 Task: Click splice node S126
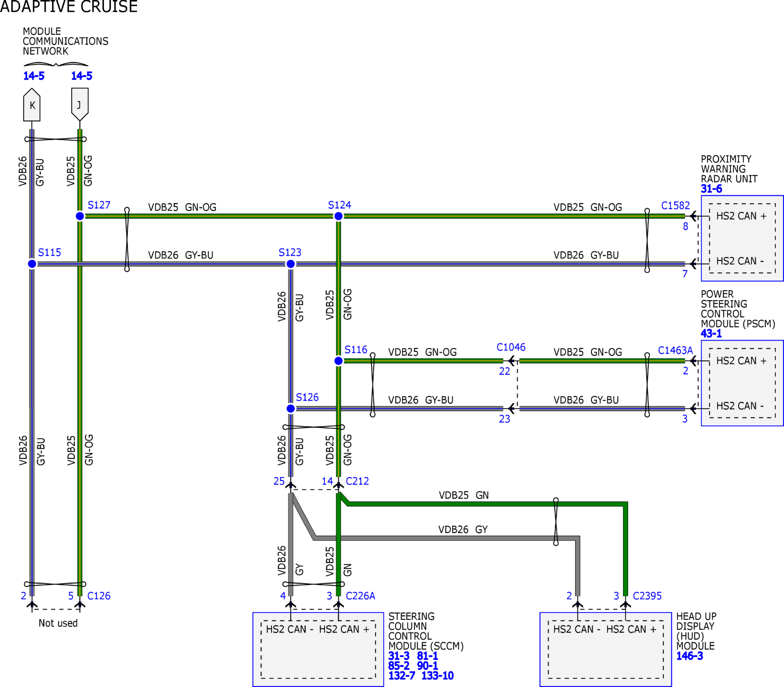291,409
